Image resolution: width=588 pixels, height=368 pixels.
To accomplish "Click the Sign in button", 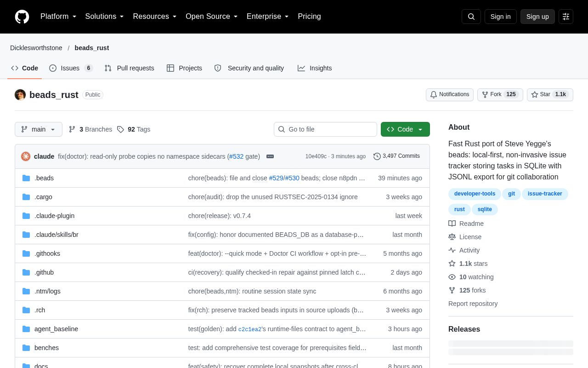I will 500,17.
